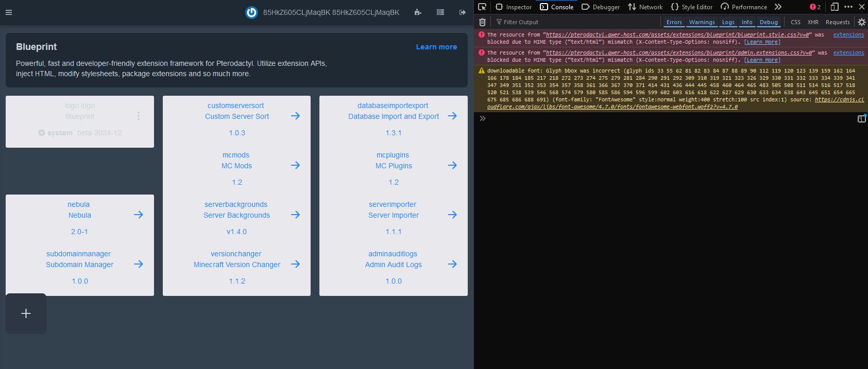Enable the CSS filter

[795, 22]
